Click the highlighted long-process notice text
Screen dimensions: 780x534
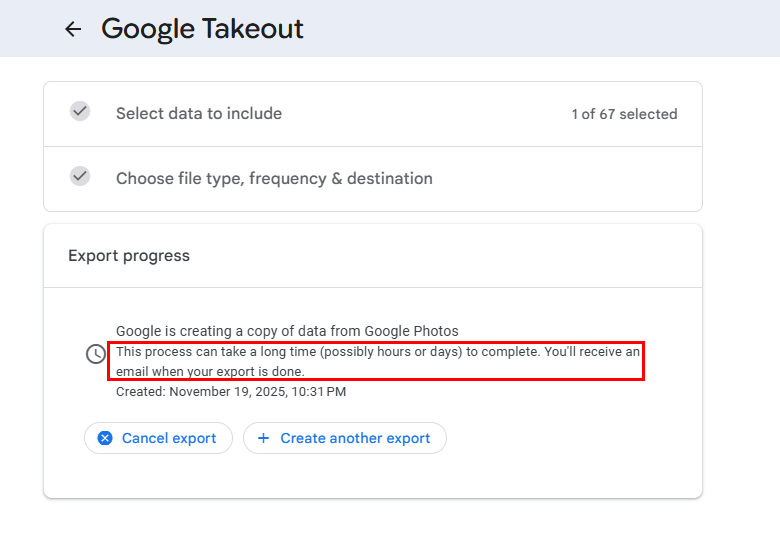tap(377, 361)
